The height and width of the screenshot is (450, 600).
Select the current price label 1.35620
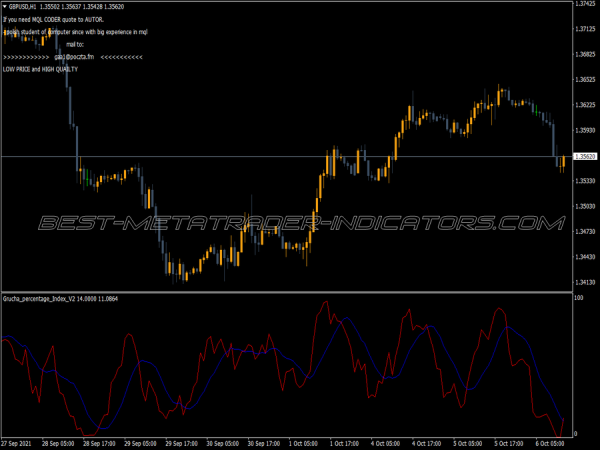click(x=585, y=157)
